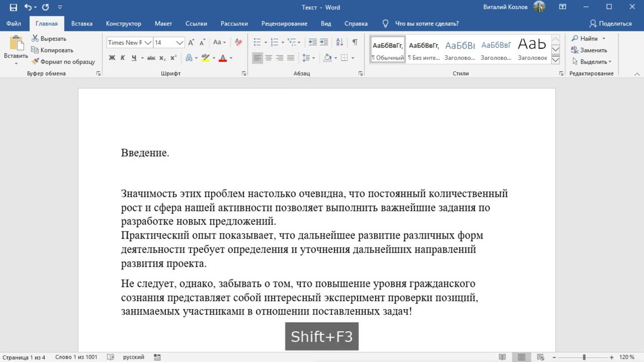644x362 pixels.
Task: Click the Save icon in title bar
Action: tap(13, 7)
